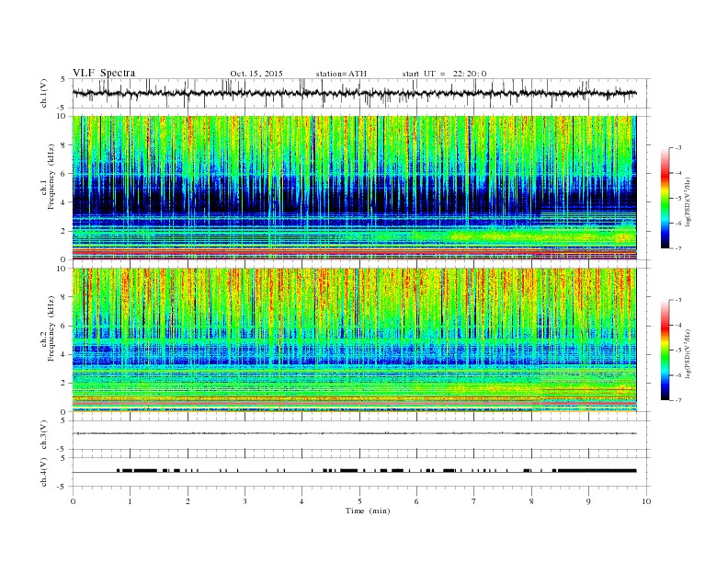The height and width of the screenshot is (563, 728).
Task: Click the "ch.4(V)" axis label
Action: tap(44, 473)
